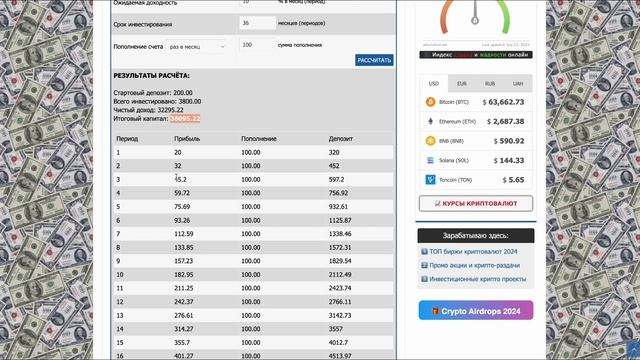Click the Пополнение column header
Viewport: 640px width, 360px height.
[259, 139]
